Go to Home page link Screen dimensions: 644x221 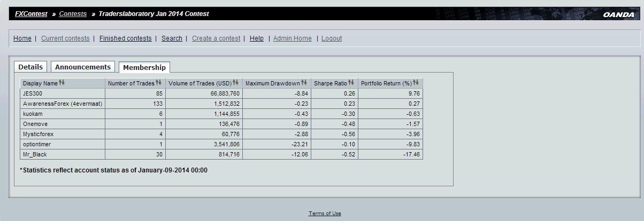click(22, 38)
